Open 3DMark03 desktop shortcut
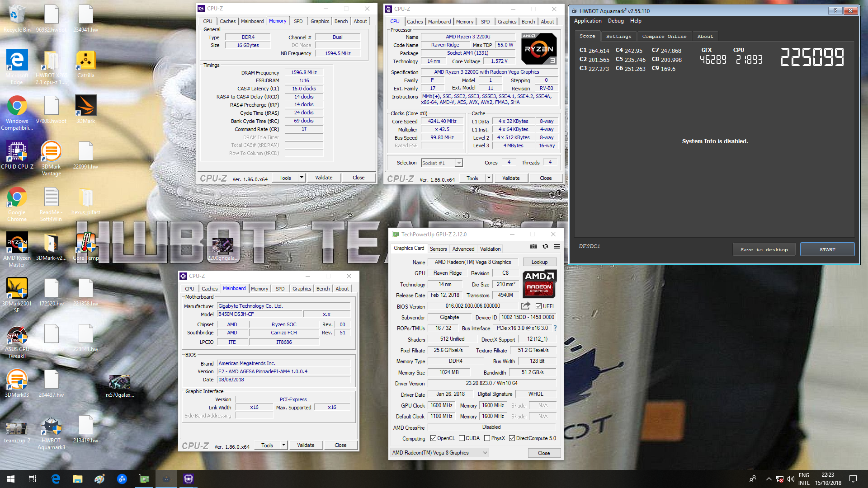 pos(17,384)
